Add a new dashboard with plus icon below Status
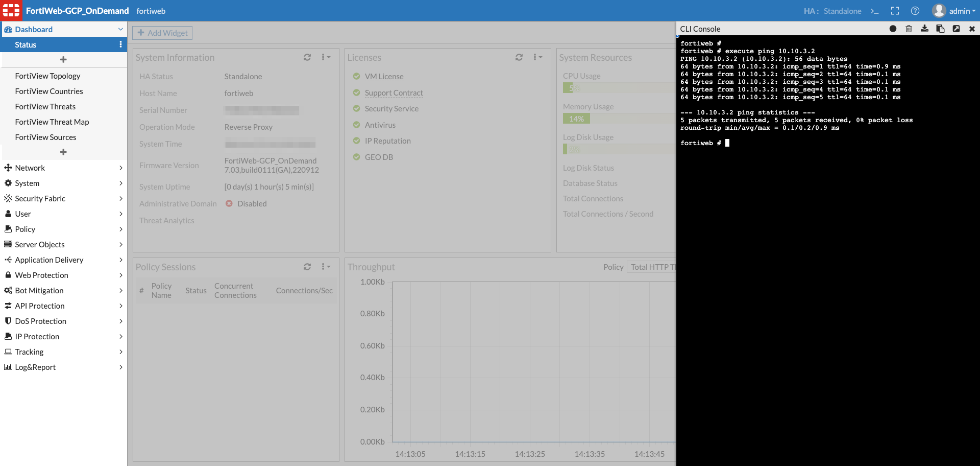Screen dimensions: 980x466 click(x=63, y=60)
